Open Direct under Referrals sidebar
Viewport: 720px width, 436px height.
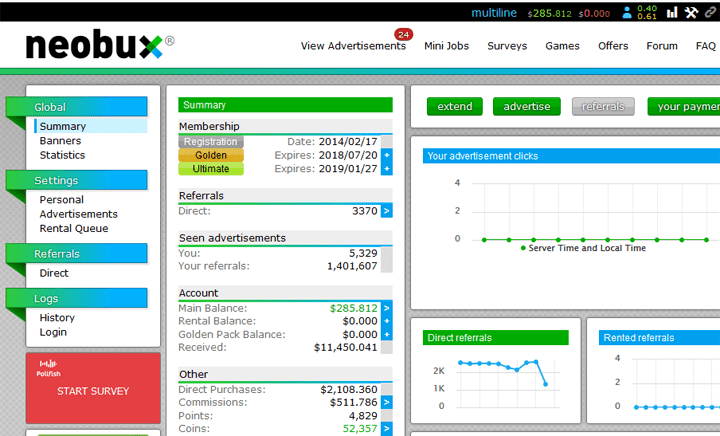[x=54, y=273]
